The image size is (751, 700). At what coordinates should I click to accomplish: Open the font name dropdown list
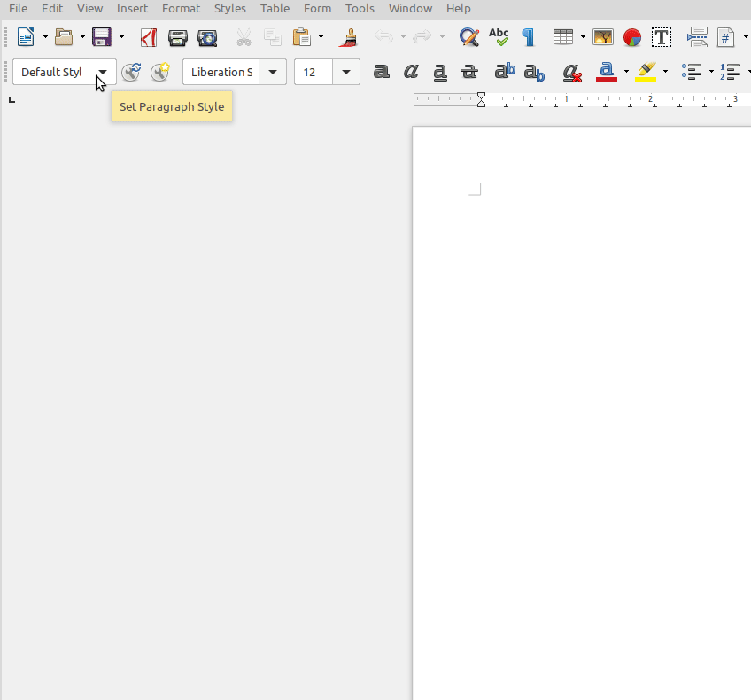pos(273,72)
